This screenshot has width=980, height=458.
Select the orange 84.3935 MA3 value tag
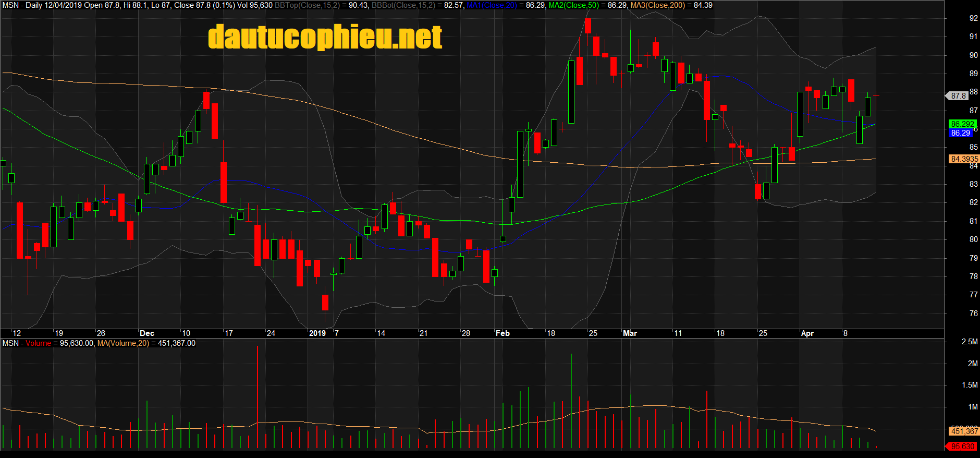coord(964,159)
